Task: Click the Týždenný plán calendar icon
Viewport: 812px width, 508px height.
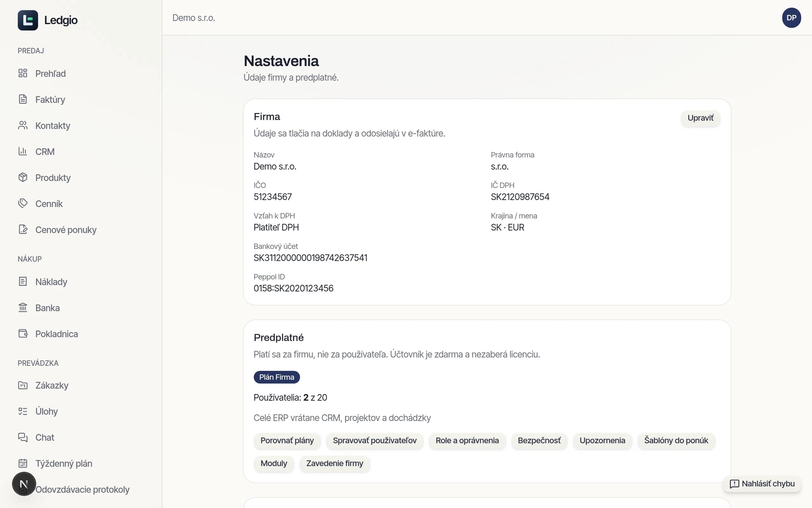Action: [x=23, y=463]
